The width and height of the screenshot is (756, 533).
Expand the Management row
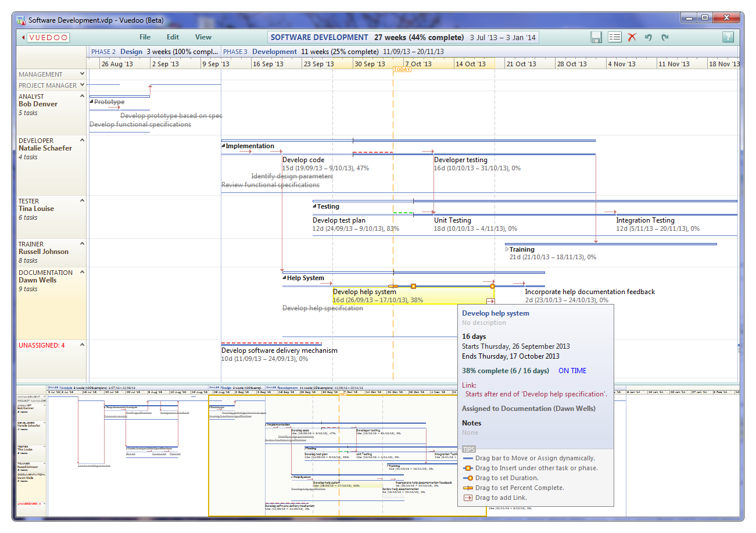pyautogui.click(x=82, y=74)
